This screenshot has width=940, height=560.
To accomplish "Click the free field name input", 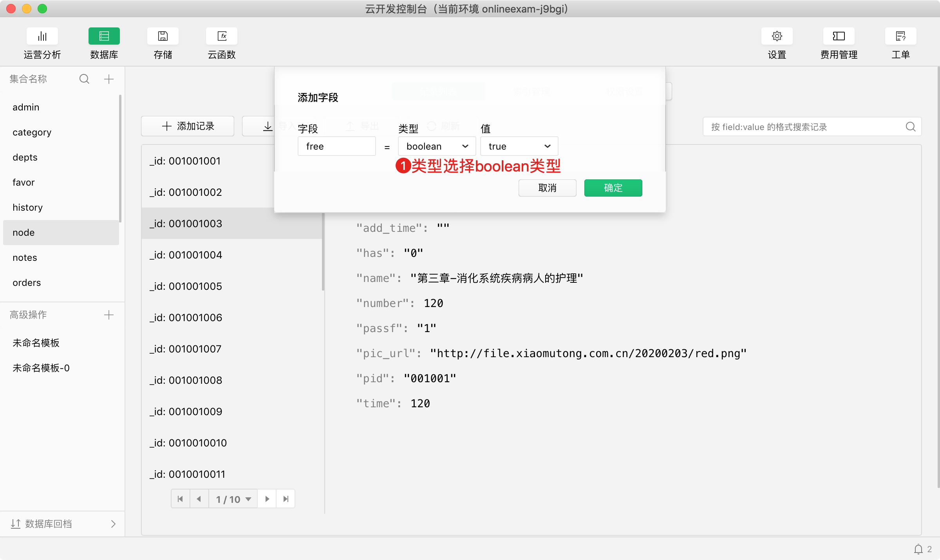I will pyautogui.click(x=336, y=146).
